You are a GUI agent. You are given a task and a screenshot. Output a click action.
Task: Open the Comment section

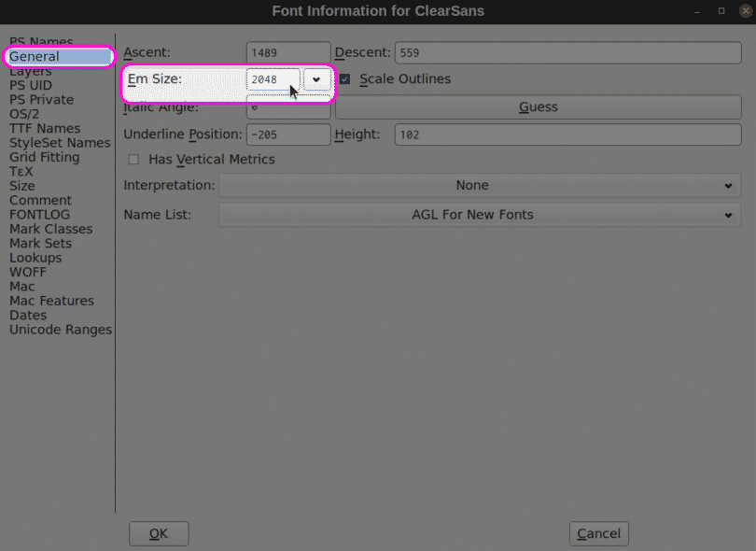[x=40, y=200]
